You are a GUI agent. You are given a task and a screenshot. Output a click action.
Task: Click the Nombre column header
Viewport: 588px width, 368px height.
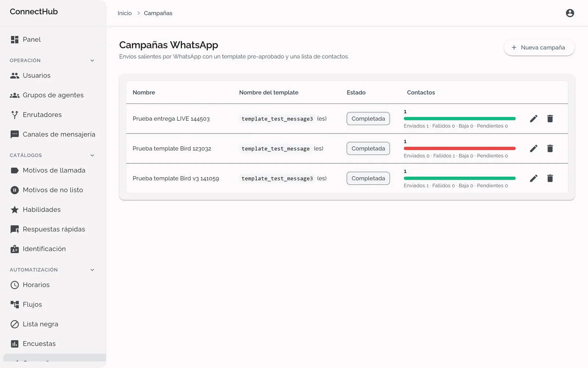pyautogui.click(x=144, y=92)
